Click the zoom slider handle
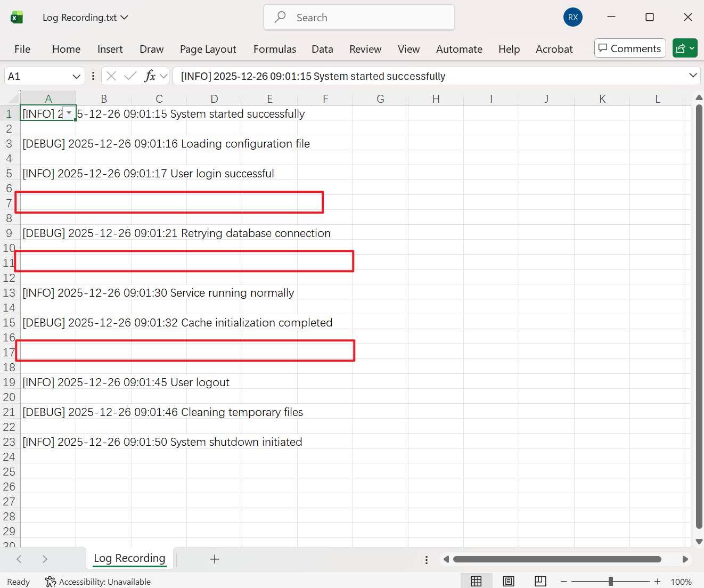Image resolution: width=704 pixels, height=588 pixels. pos(611,581)
